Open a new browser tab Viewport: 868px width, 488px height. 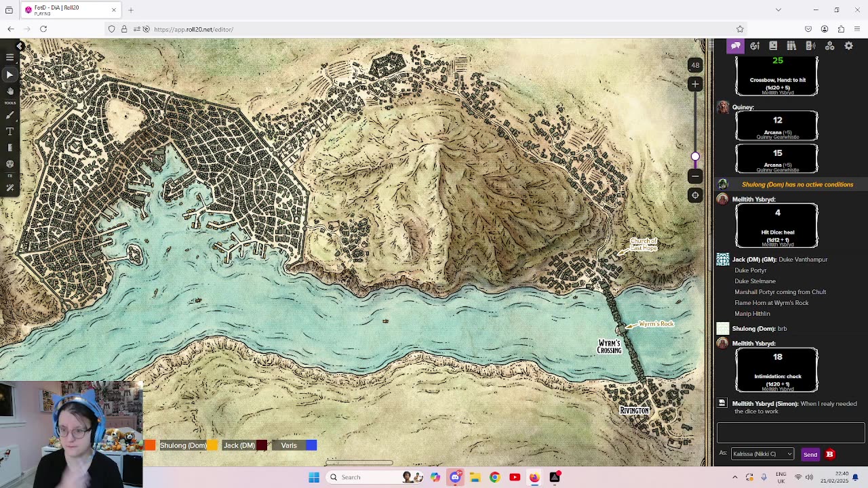click(131, 10)
